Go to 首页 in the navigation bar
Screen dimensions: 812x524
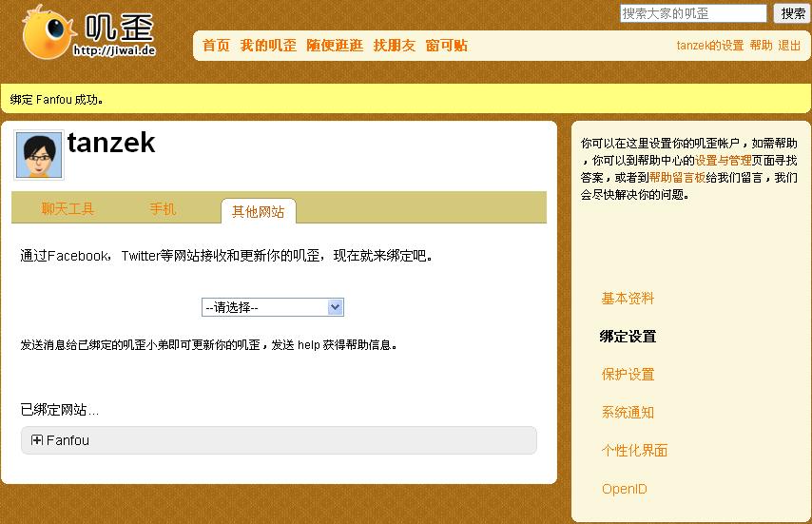[216, 46]
